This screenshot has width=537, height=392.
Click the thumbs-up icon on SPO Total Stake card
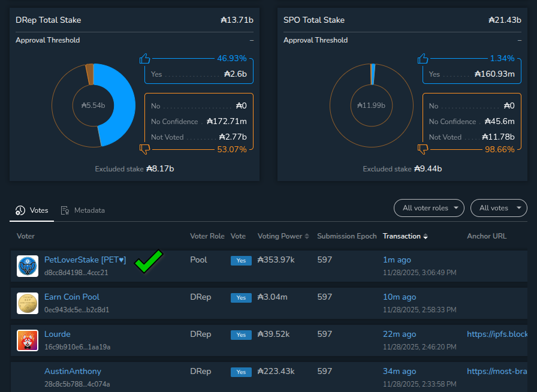423,58
